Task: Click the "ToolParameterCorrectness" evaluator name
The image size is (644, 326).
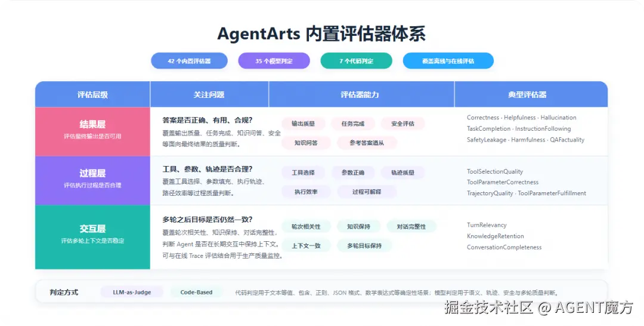Action: (503, 182)
